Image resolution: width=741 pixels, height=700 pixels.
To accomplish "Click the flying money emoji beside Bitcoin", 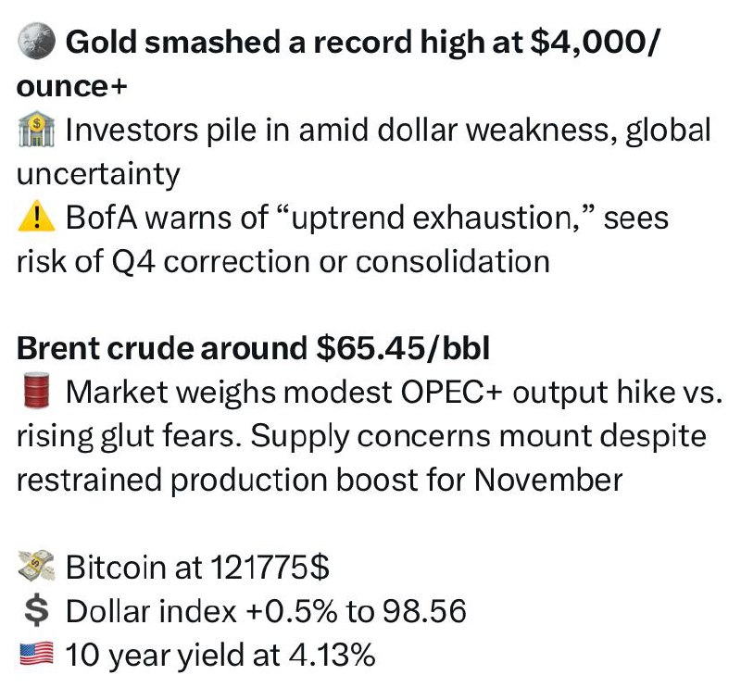I will point(36,568).
